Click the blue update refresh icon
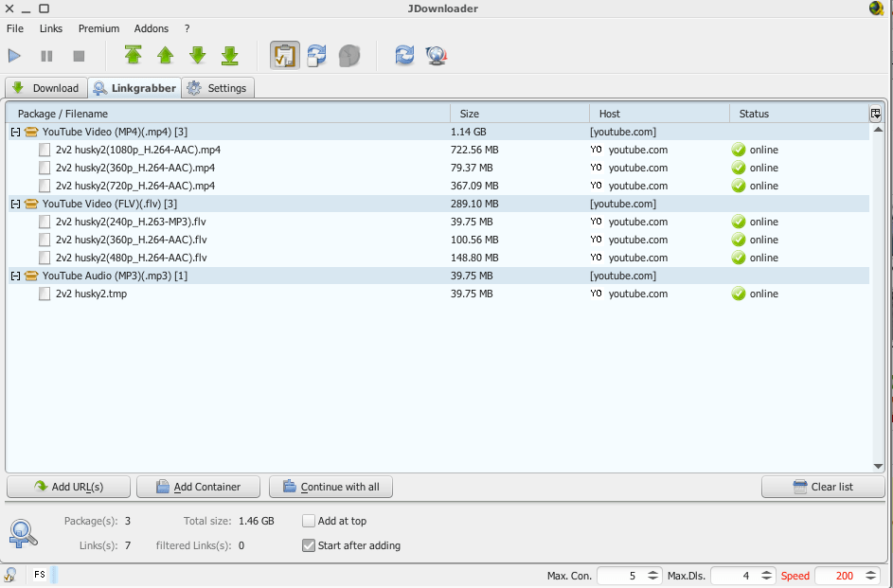 (x=404, y=55)
